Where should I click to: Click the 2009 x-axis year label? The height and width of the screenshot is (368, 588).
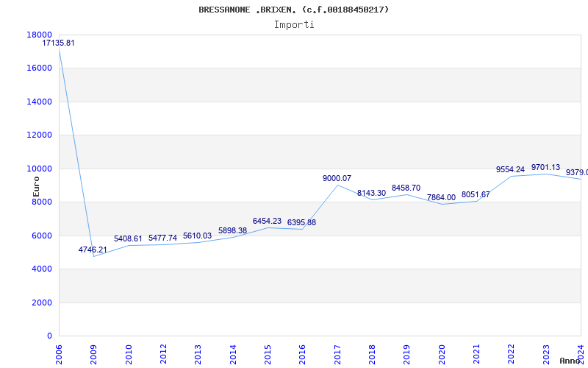[x=94, y=355]
